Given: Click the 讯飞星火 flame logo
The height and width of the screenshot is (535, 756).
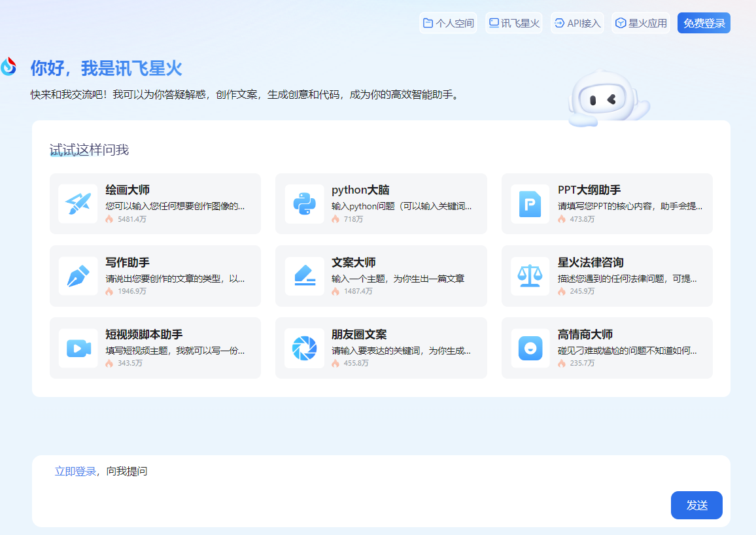Looking at the screenshot, I should point(9,67).
